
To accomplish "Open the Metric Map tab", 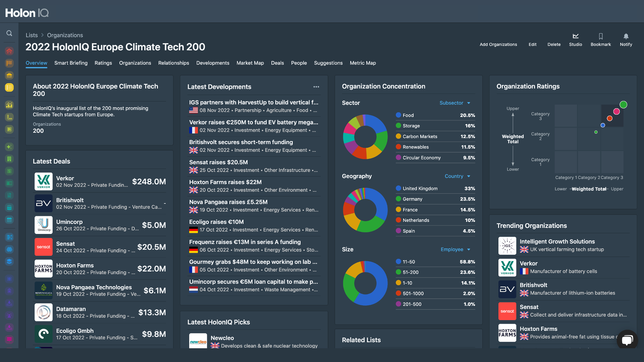I will pos(363,63).
